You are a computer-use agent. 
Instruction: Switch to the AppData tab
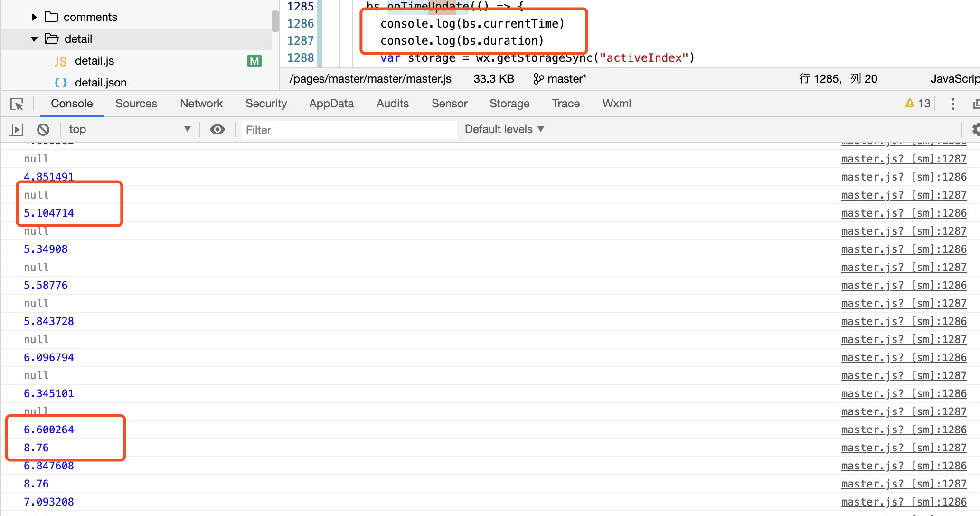pyautogui.click(x=331, y=104)
